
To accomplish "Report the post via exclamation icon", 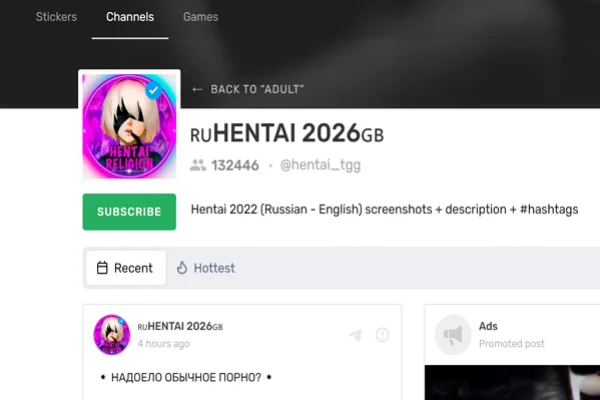I will [x=382, y=335].
